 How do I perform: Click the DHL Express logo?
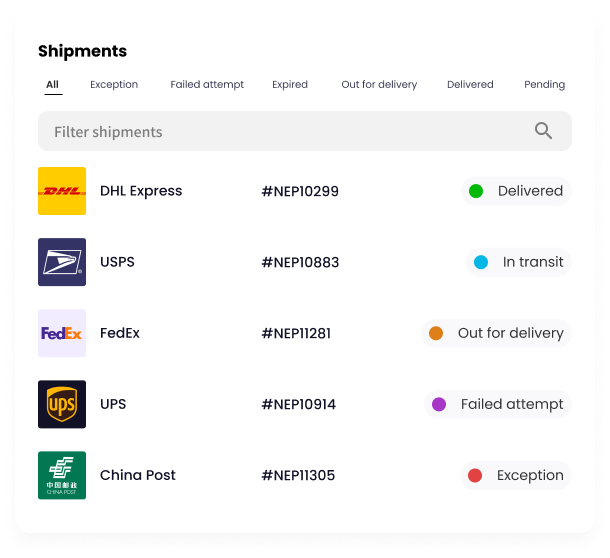62,191
